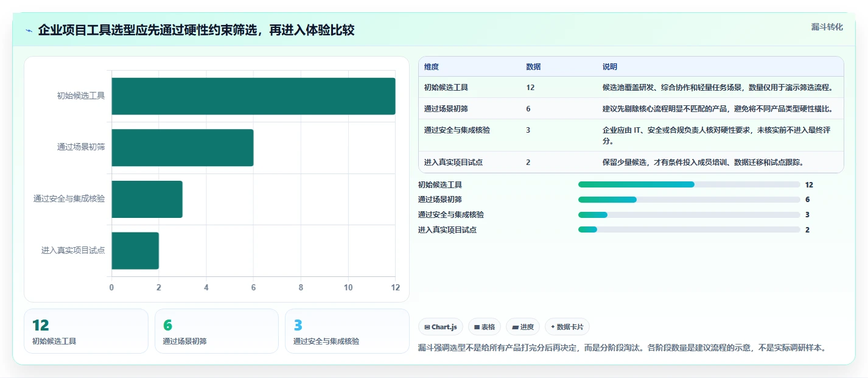
Task: Click the 说明 column header
Action: pos(610,67)
